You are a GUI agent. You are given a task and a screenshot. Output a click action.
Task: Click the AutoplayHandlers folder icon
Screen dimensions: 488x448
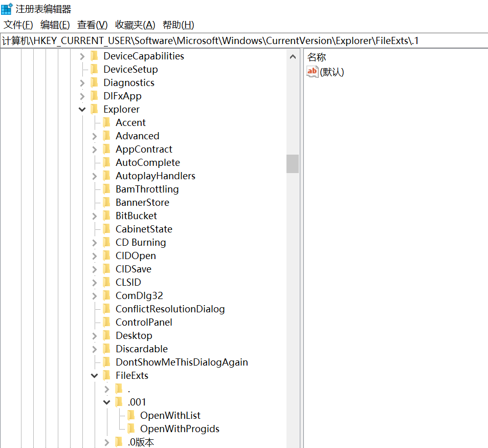tap(107, 176)
